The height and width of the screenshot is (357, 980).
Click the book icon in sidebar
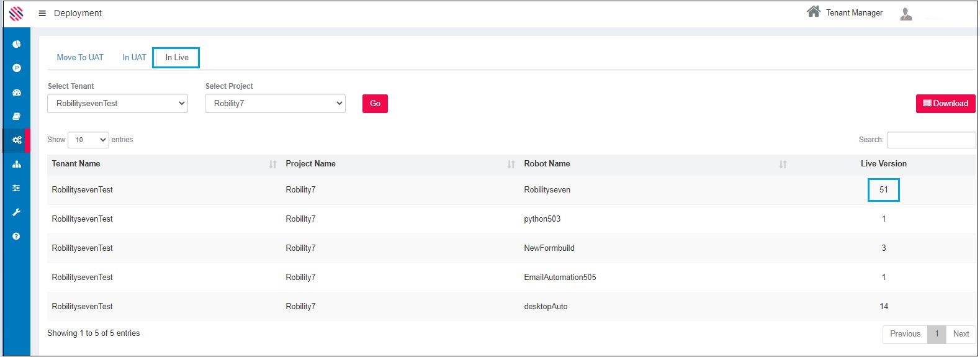point(17,116)
